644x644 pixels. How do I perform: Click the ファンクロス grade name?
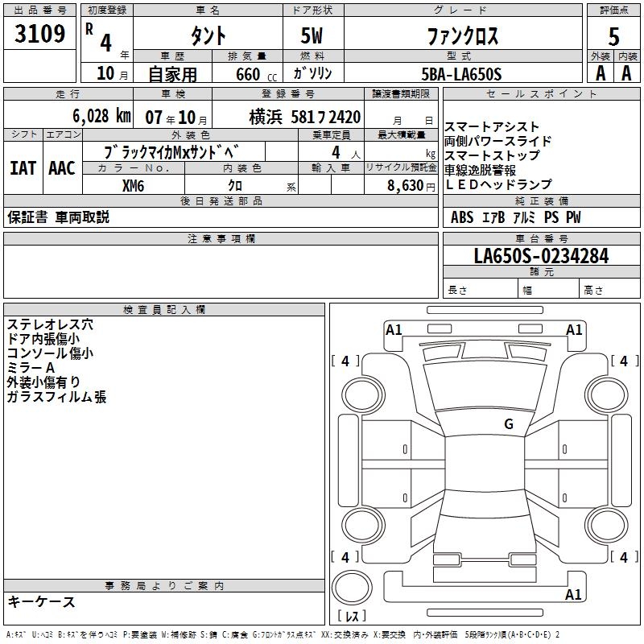tap(464, 36)
